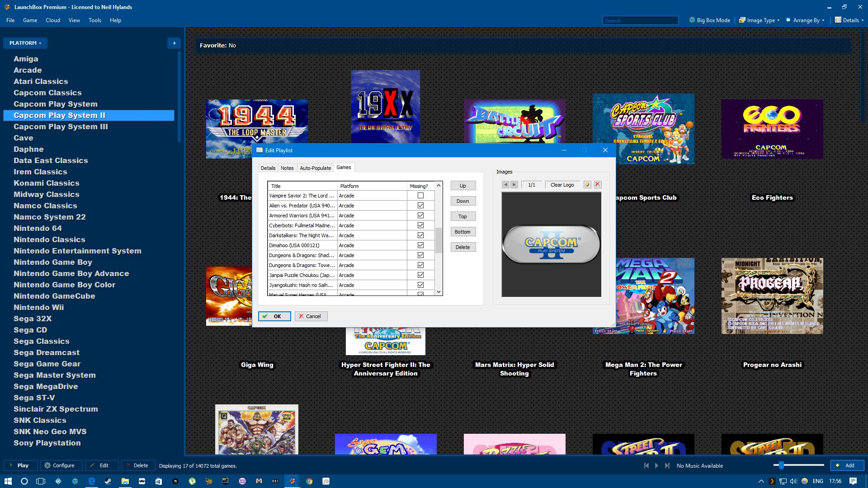The height and width of the screenshot is (488, 868).
Task: Open the Game menu
Action: point(30,20)
